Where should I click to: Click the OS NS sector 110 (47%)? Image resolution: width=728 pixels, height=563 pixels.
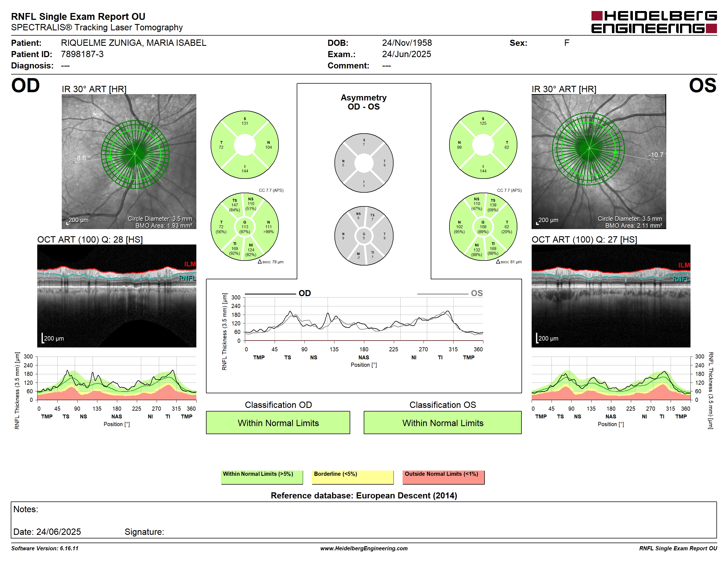click(x=477, y=204)
